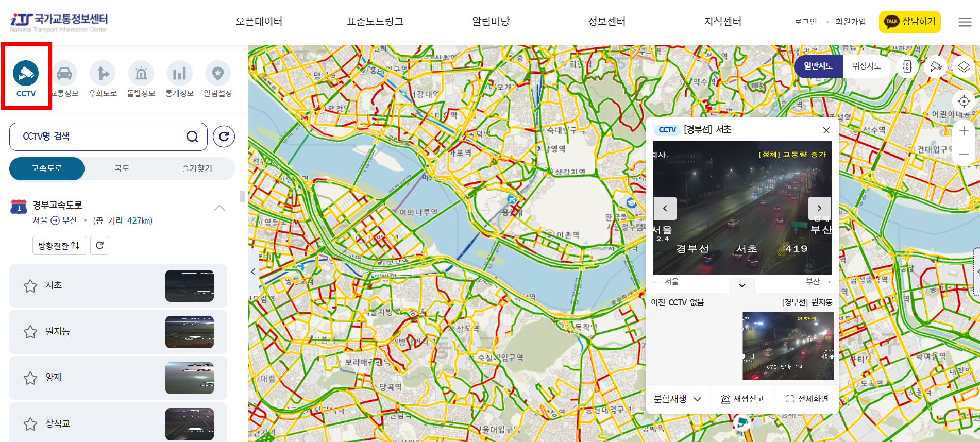
Task: Show next CCTV with right arrow
Action: pos(819,209)
